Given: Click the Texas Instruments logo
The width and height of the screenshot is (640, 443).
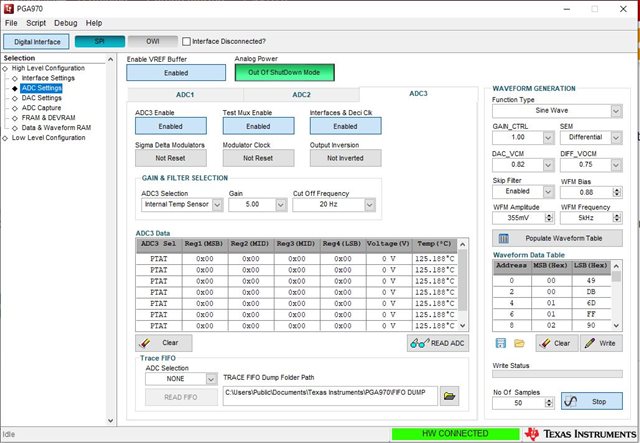Looking at the screenshot, I should click(580, 434).
